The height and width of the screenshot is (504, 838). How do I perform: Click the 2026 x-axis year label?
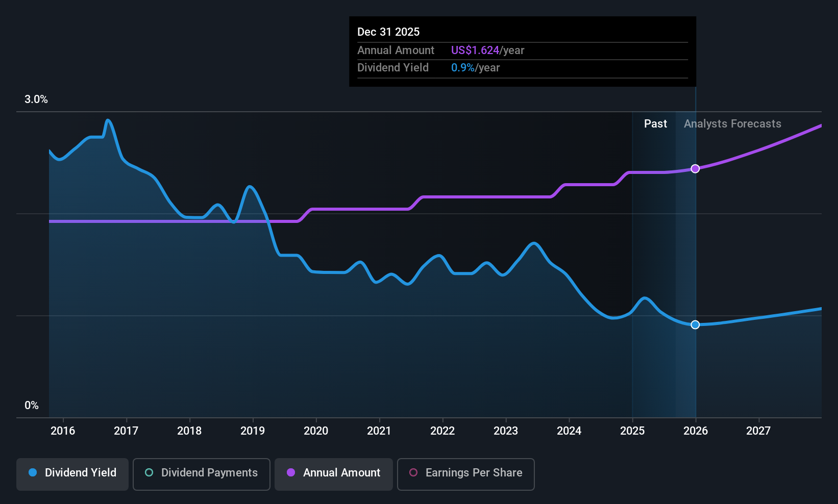696,431
